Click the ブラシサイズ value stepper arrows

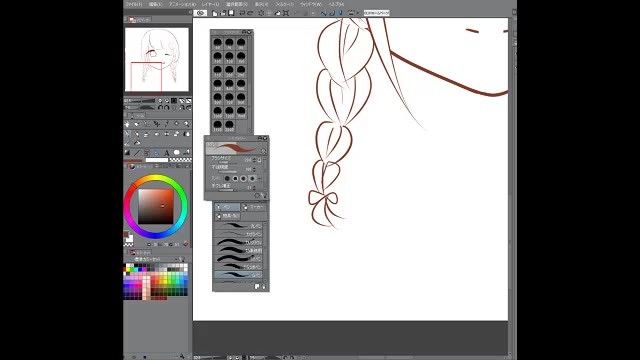click(255, 160)
